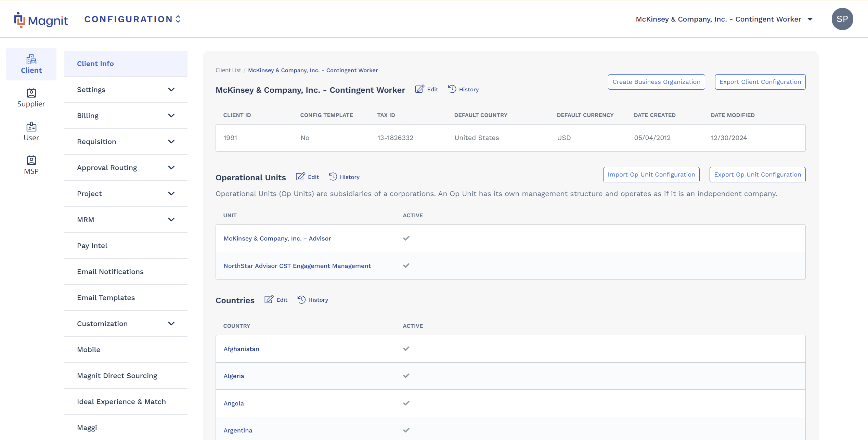
Task: Expand the Approval Routing chevron
Action: click(171, 168)
